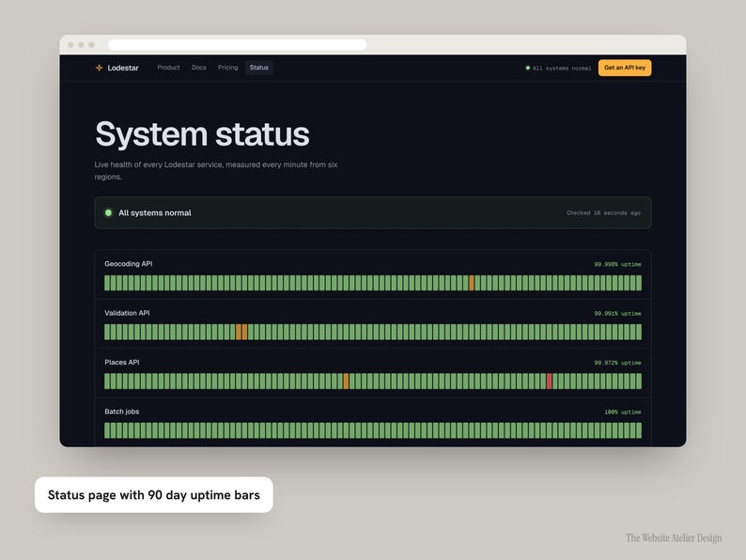Click the header 'All systems normal' indicator
Viewport: 746px width, 560px height.
click(x=558, y=68)
